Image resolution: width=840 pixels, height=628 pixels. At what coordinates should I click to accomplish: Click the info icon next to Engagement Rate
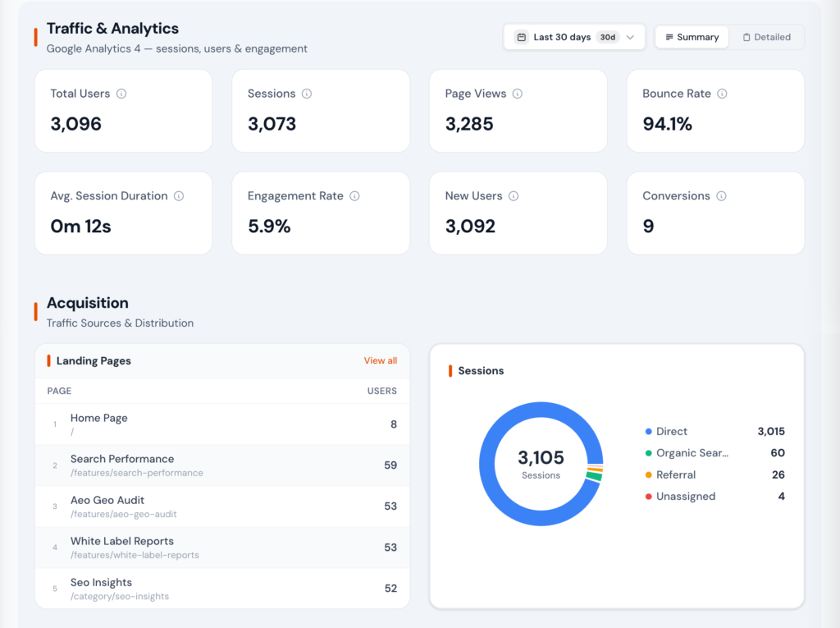tap(354, 195)
